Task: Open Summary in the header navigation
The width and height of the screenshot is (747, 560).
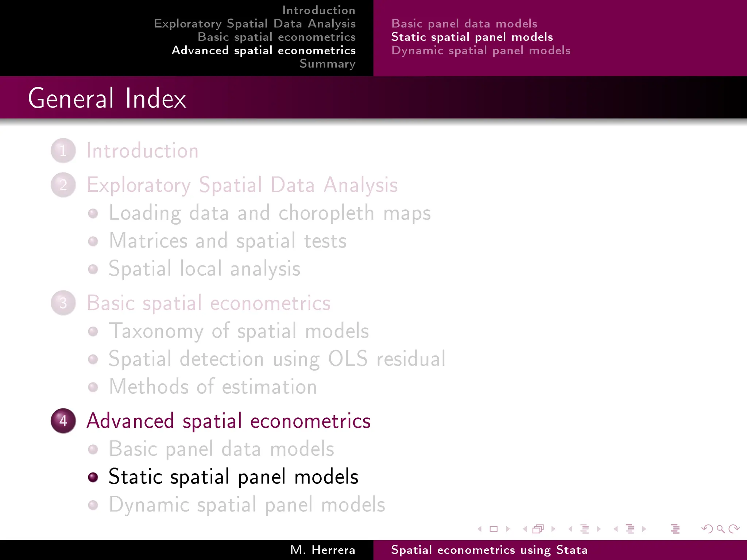Action: click(x=328, y=64)
